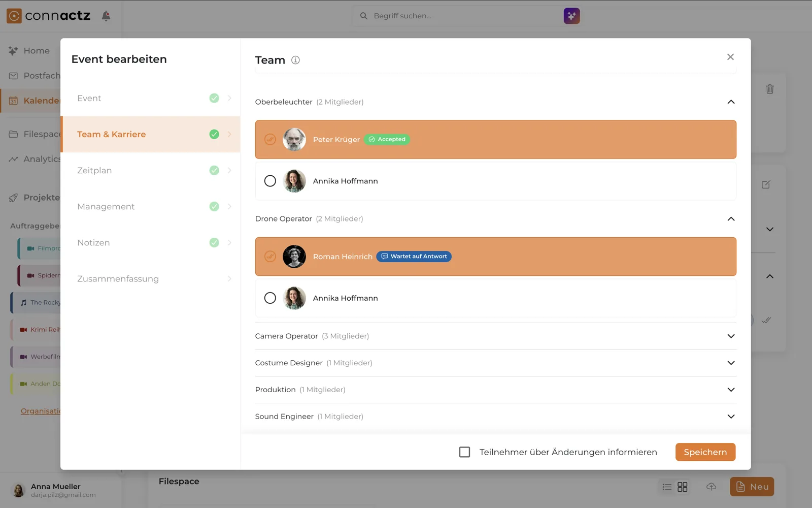Screen dimensions: 812x508
Task: Expand the background panel down chevron
Action: point(770,230)
